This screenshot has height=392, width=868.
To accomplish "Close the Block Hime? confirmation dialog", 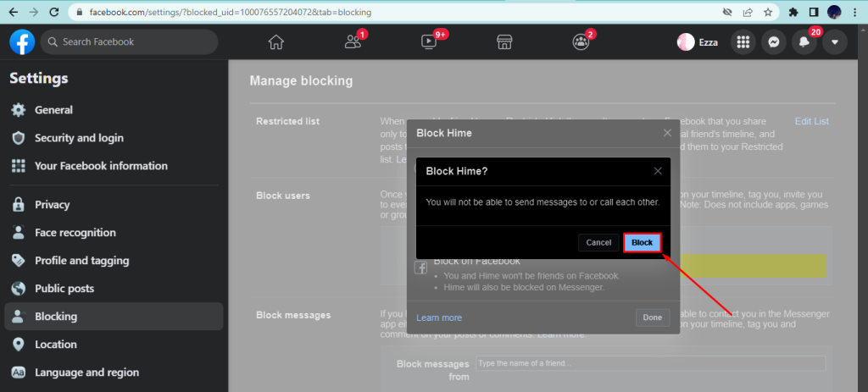I will 658,171.
